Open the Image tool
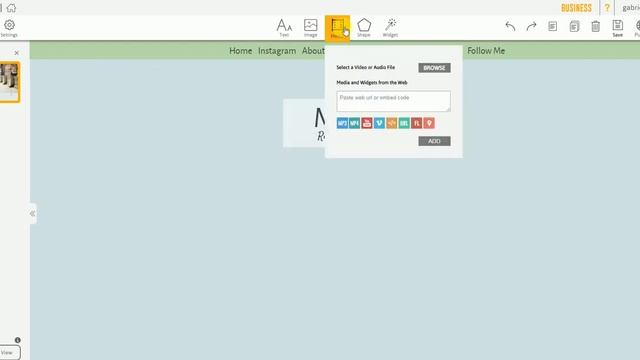This screenshot has width=640, height=360. (311, 28)
